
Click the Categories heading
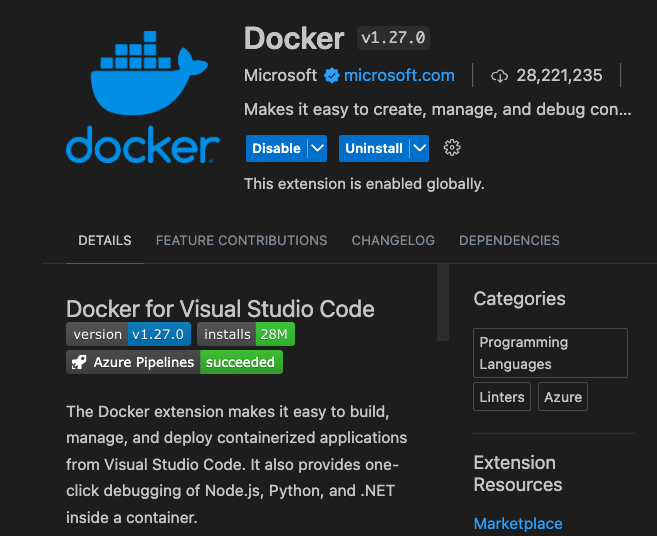tap(519, 299)
